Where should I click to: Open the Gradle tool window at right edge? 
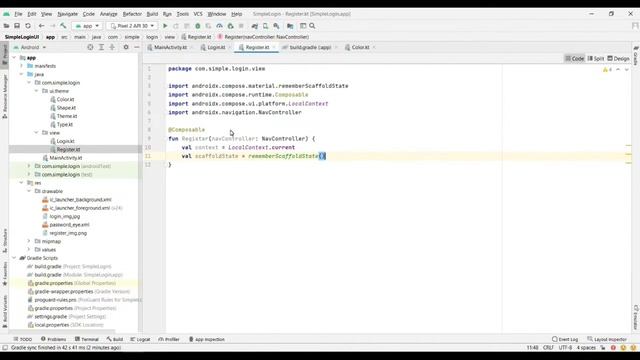pyautogui.click(x=636, y=56)
